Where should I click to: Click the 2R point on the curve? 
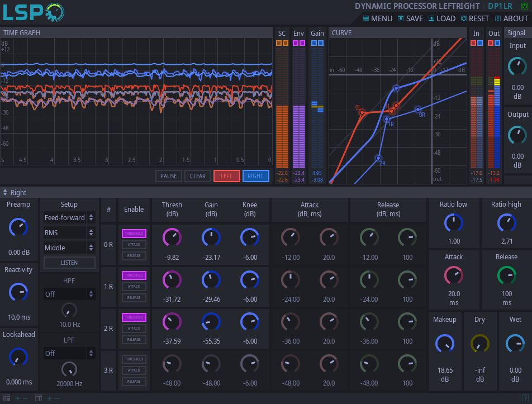(378, 158)
